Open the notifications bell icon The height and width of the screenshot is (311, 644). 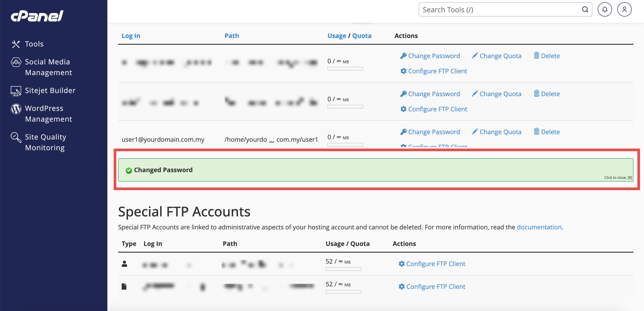point(604,9)
